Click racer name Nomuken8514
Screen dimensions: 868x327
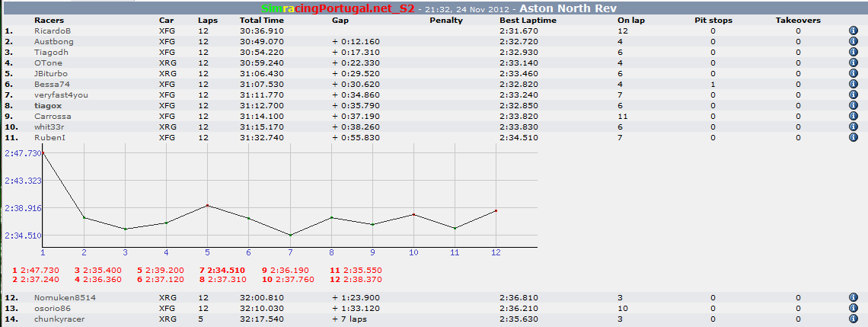[x=65, y=297]
